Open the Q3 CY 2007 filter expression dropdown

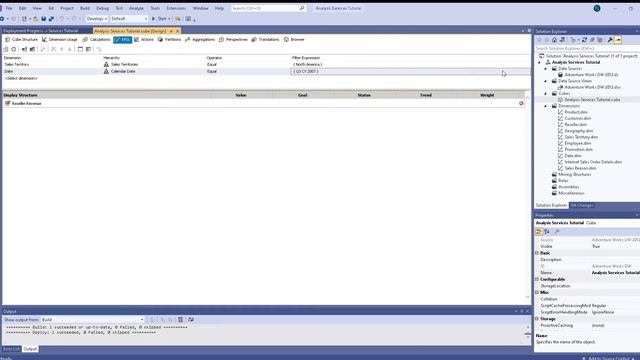410,71
